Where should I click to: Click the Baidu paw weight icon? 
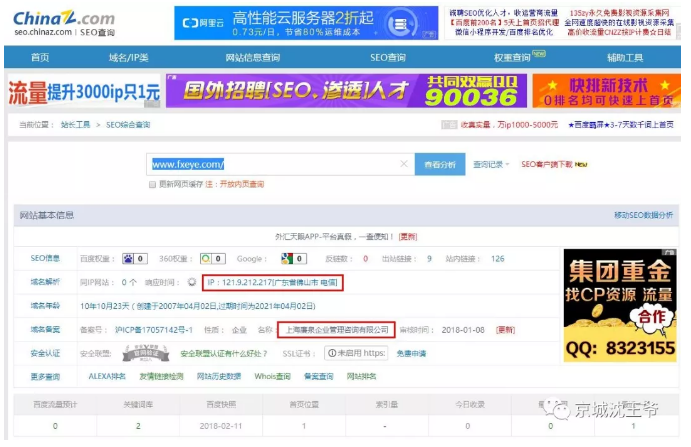tap(128, 259)
